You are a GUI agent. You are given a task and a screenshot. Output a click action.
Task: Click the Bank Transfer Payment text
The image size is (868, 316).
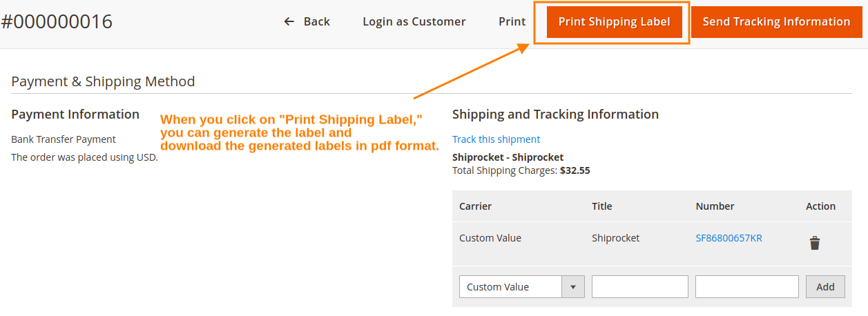pos(64,139)
